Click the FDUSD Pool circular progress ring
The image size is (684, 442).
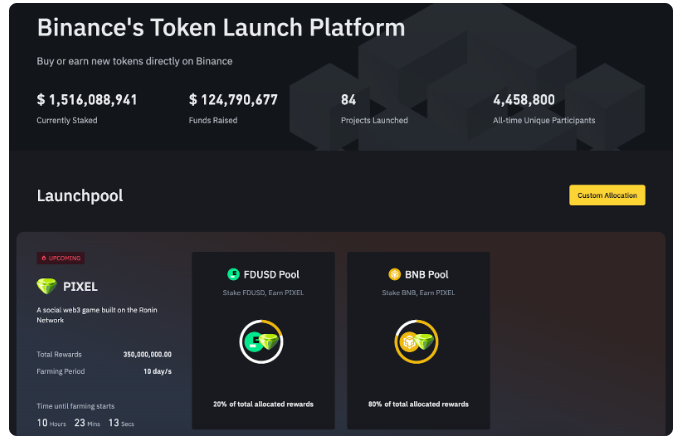point(261,342)
